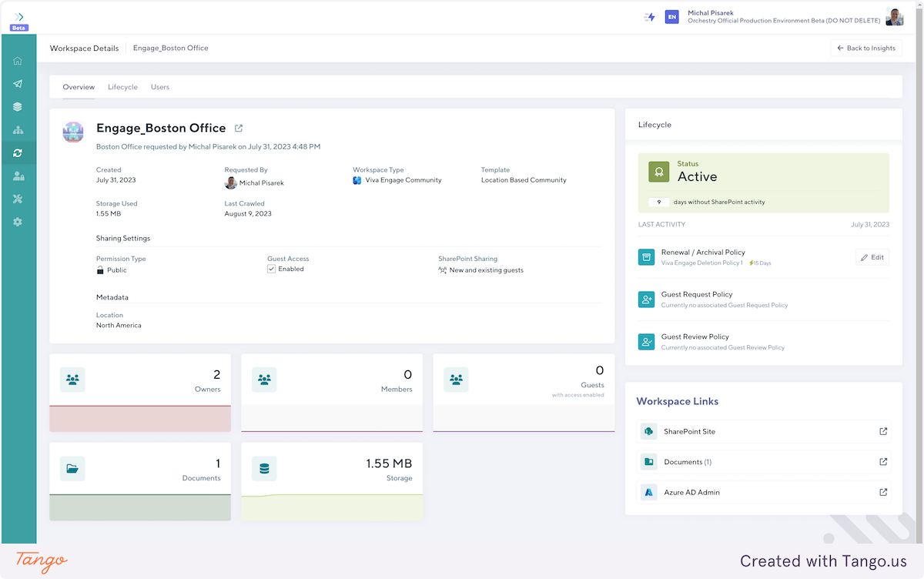The image size is (924, 579).
Task: Open the settings gear in sidebar
Action: click(x=18, y=222)
